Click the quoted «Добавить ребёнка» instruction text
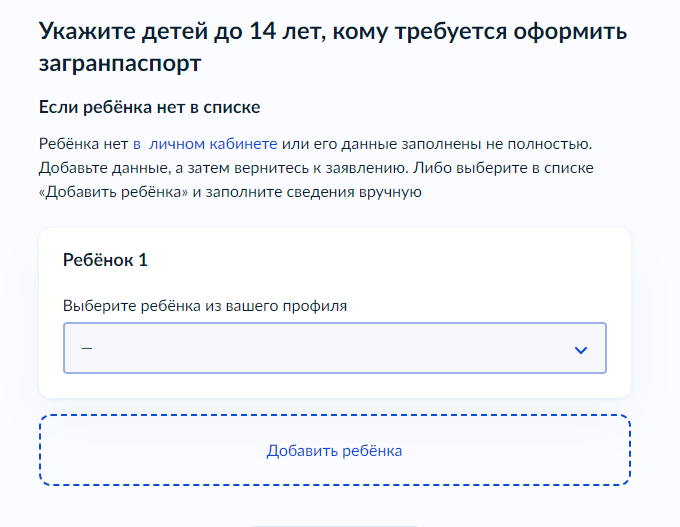 (x=114, y=192)
